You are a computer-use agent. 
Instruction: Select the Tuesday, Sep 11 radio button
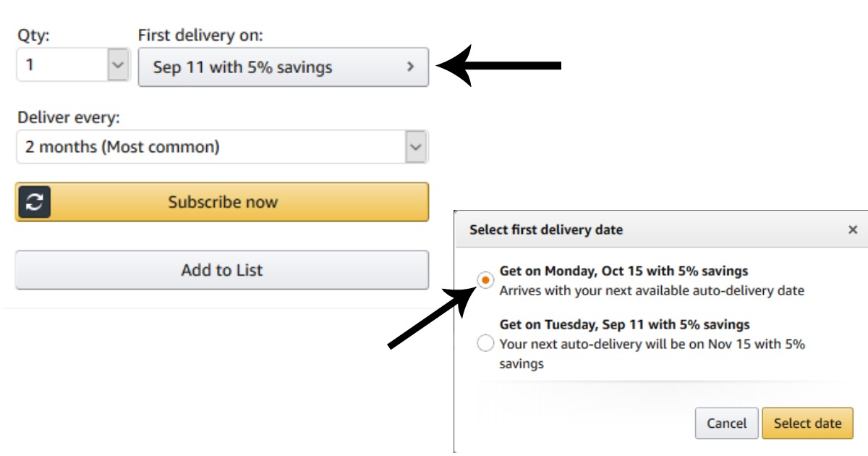click(x=485, y=343)
